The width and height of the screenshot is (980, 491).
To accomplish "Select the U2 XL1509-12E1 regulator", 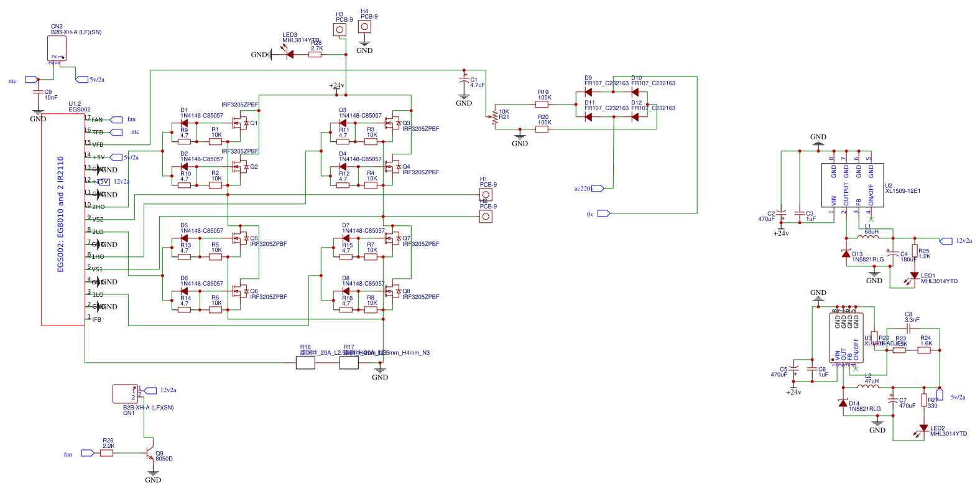I will (853, 185).
